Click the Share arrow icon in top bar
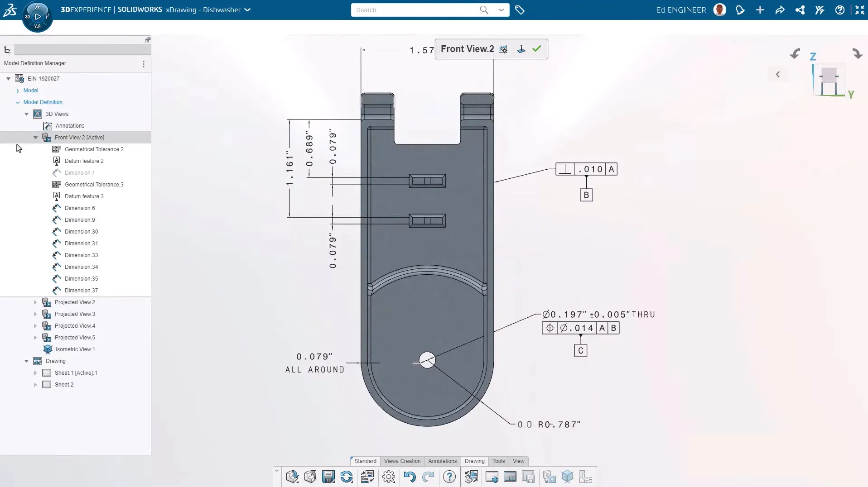 (x=780, y=10)
